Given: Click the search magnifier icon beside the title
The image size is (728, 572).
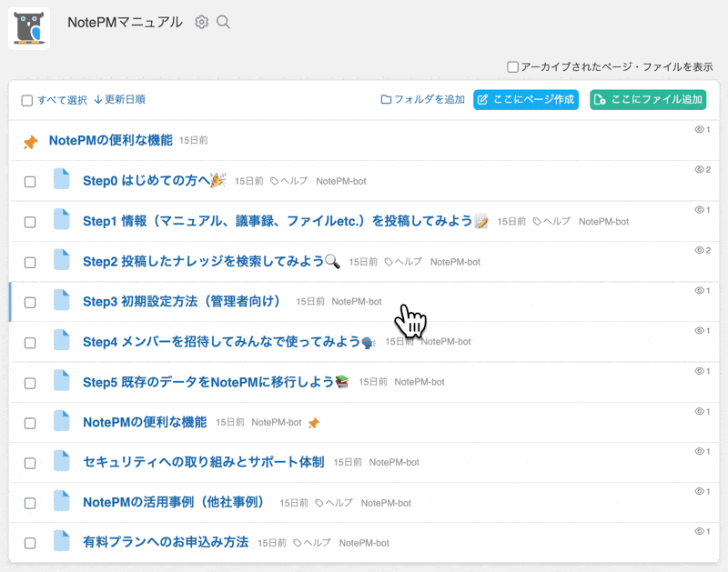Looking at the screenshot, I should pos(223,22).
